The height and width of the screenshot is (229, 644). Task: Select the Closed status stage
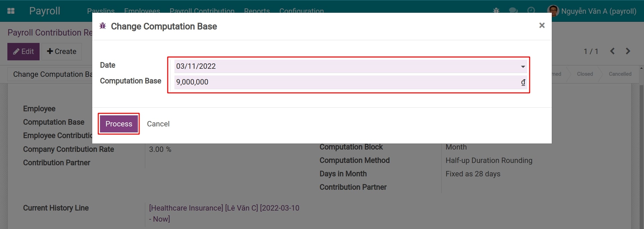pos(585,74)
